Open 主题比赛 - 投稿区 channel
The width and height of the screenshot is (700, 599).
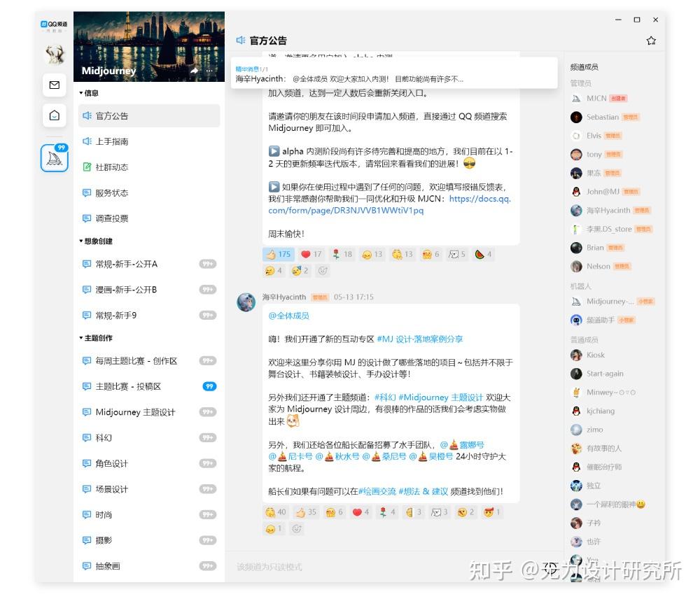(149, 386)
